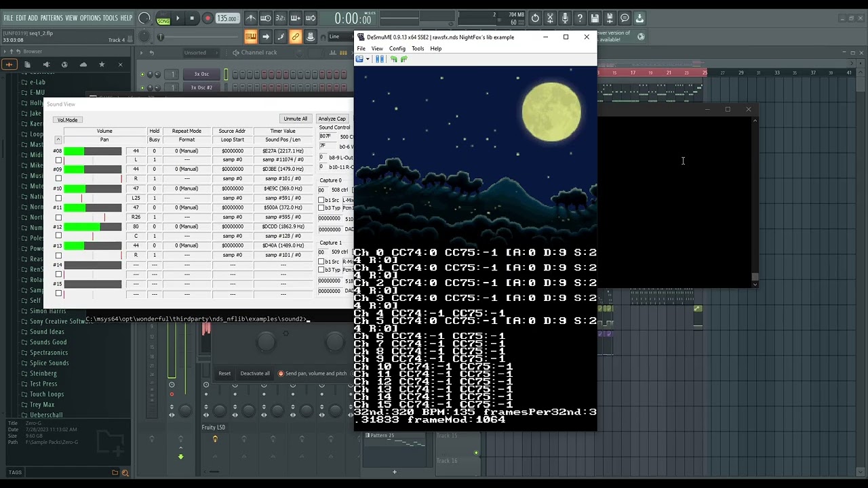
Task: Toggle the mute checkbox under channel #10
Action: click(x=58, y=198)
